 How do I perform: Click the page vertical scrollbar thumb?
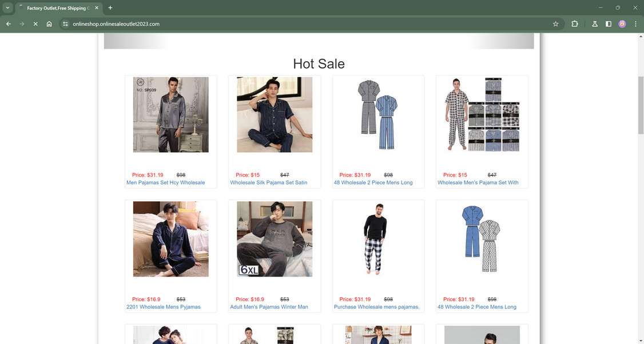[641, 105]
